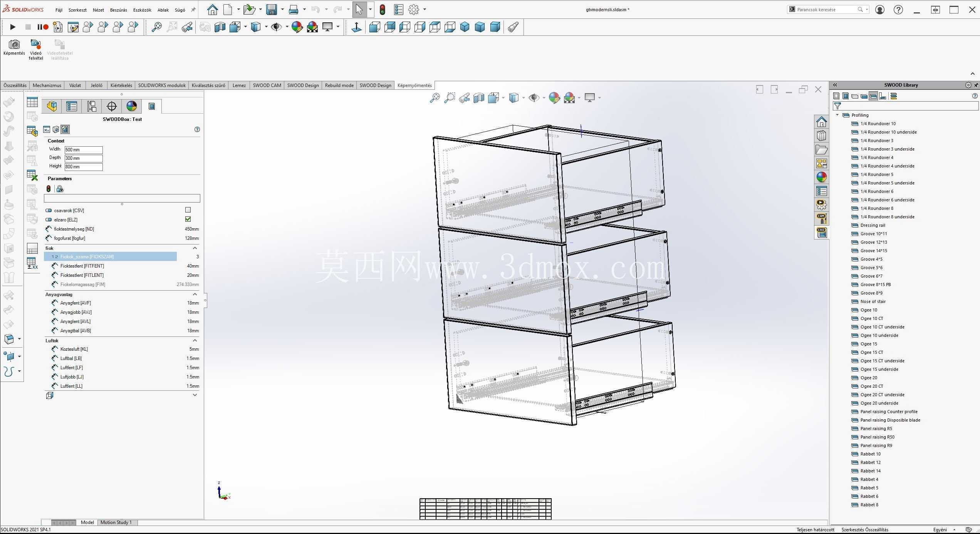Open the Save icon dropdown arrow
This screenshot has width=980, height=534.
pos(282,10)
